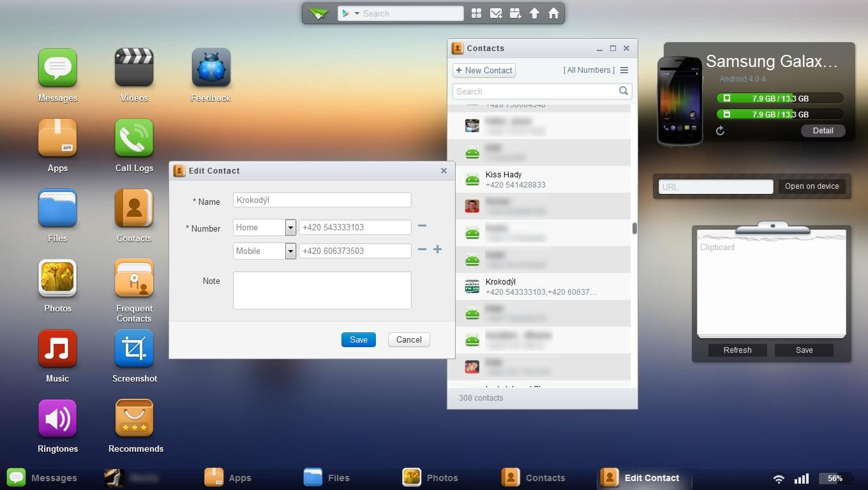Click the 56% battery indicator
Screen dimensions: 868x490
coord(835,478)
